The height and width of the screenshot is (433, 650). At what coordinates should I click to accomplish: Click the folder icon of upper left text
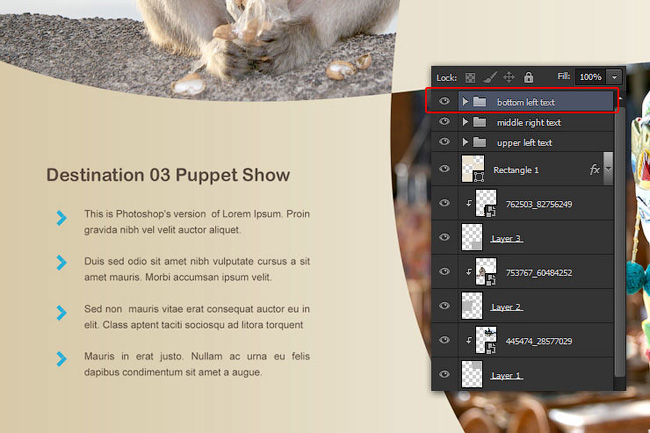coord(480,142)
